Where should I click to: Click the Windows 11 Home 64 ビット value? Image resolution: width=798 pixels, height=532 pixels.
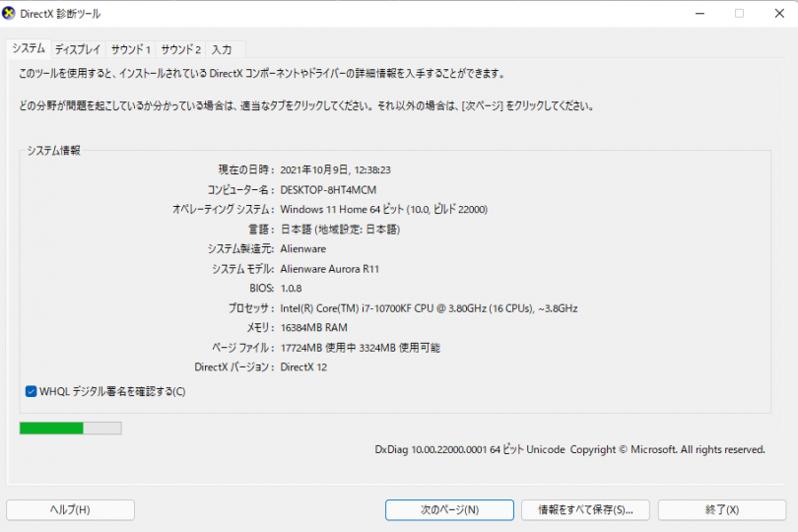tap(384, 209)
